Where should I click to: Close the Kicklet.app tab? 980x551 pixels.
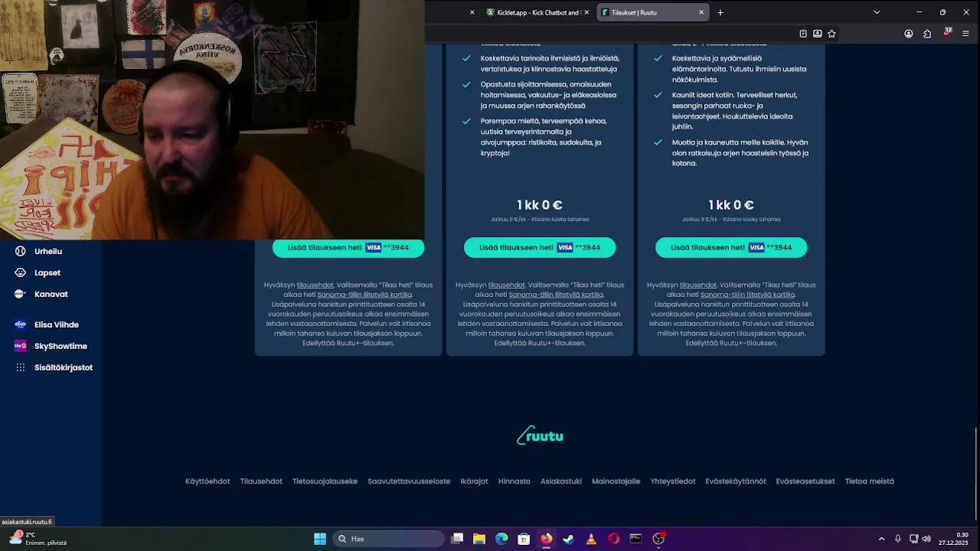(x=586, y=12)
